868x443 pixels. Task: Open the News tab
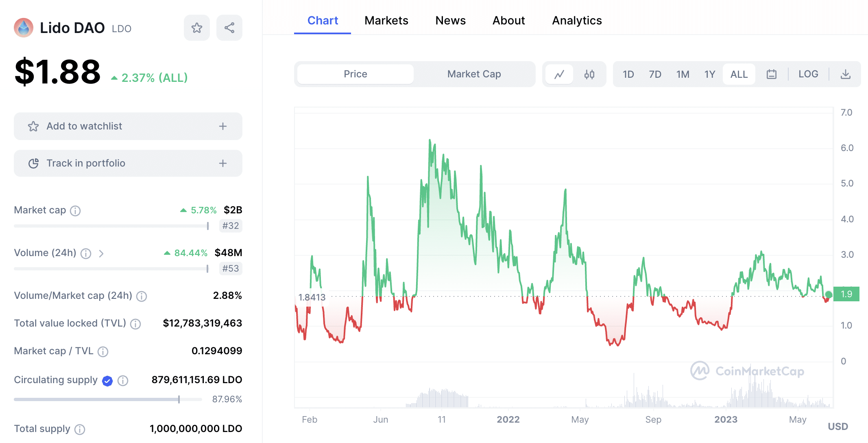tap(450, 20)
